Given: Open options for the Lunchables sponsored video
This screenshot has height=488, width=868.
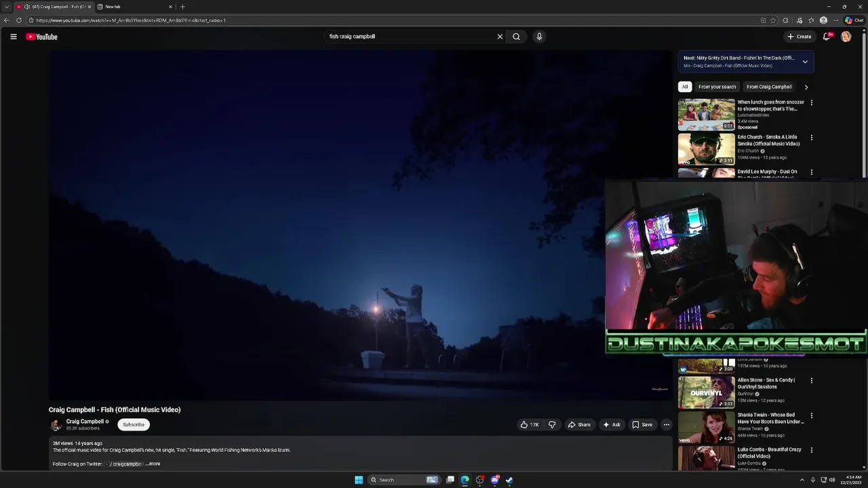Looking at the screenshot, I should (811, 103).
